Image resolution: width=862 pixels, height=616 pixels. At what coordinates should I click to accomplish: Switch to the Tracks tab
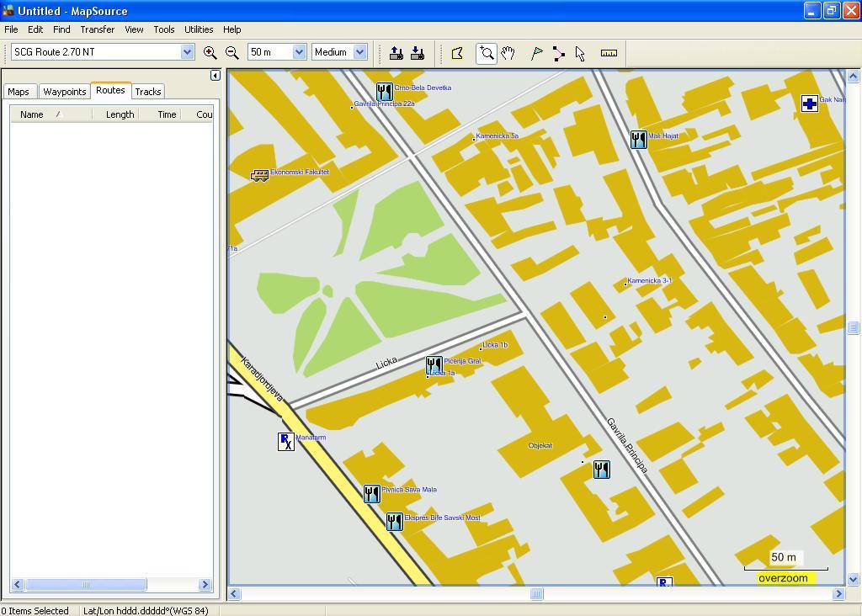tap(148, 92)
